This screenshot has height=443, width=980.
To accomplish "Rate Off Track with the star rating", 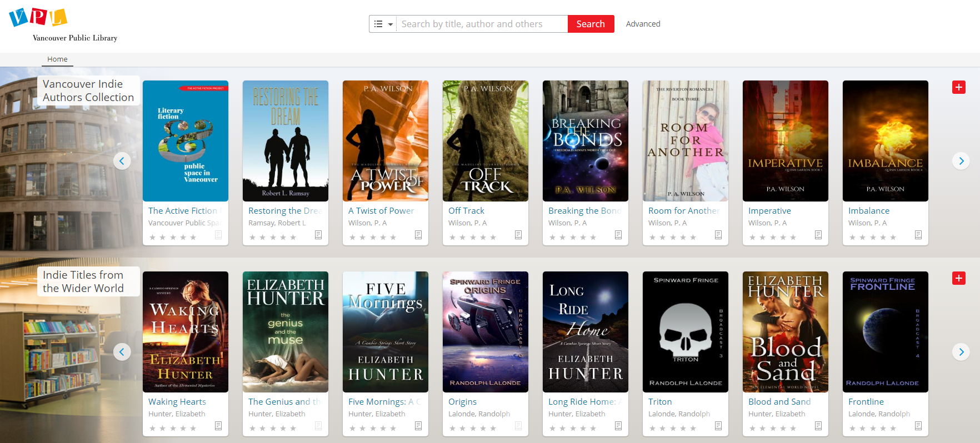I will tap(473, 238).
